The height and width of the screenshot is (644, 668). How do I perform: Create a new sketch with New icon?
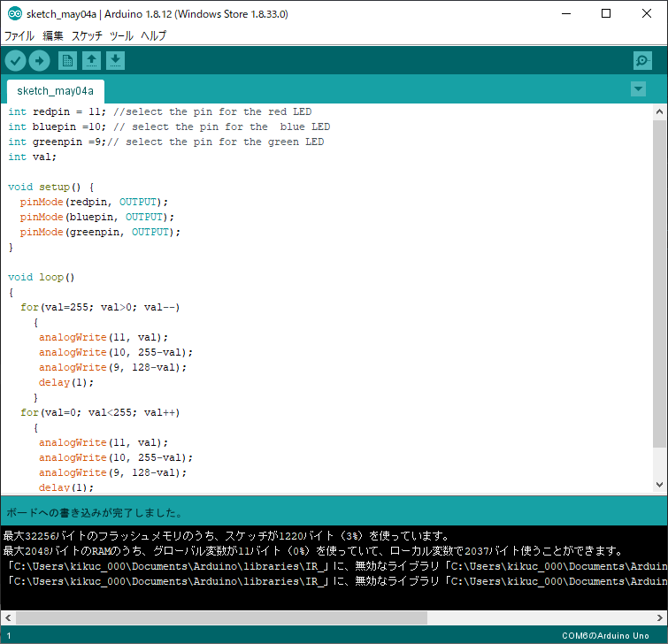point(67,60)
